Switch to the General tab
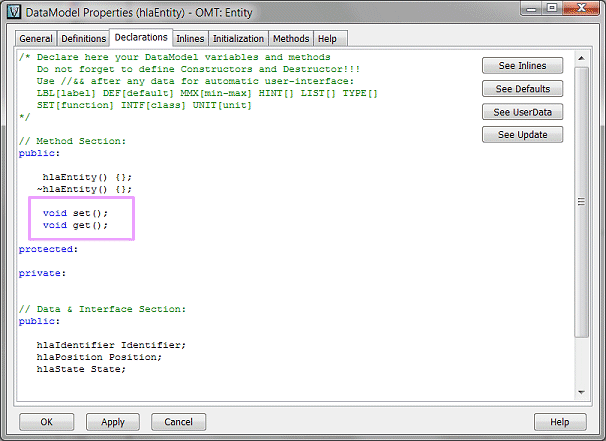 coord(35,39)
